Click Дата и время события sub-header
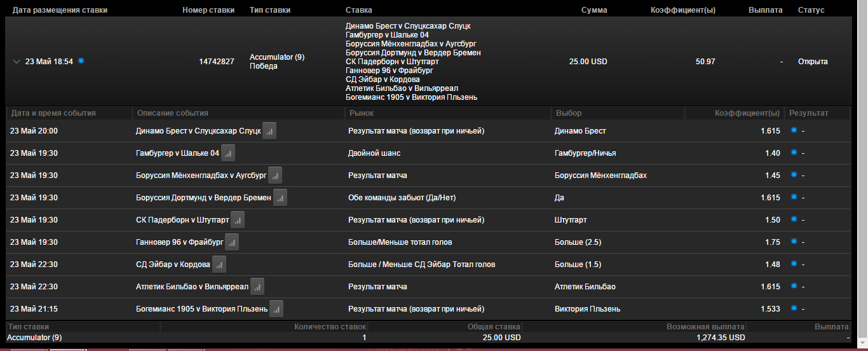This screenshot has width=868, height=351. [x=53, y=113]
